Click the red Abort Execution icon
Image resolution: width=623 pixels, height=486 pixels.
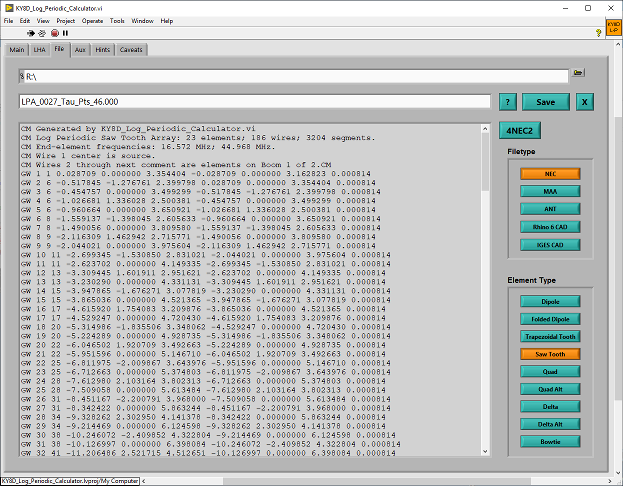[x=55, y=33]
